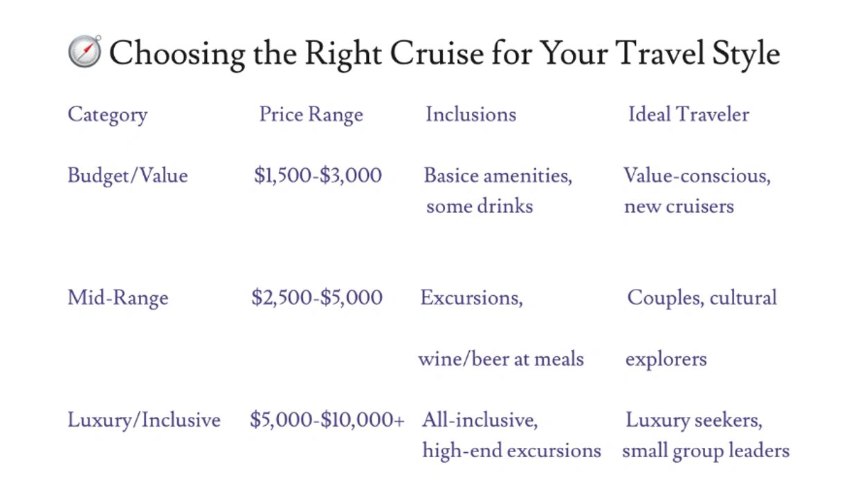Viewport: 858px width, 504px height.
Task: Select the Price Range column header
Action: [x=311, y=115]
